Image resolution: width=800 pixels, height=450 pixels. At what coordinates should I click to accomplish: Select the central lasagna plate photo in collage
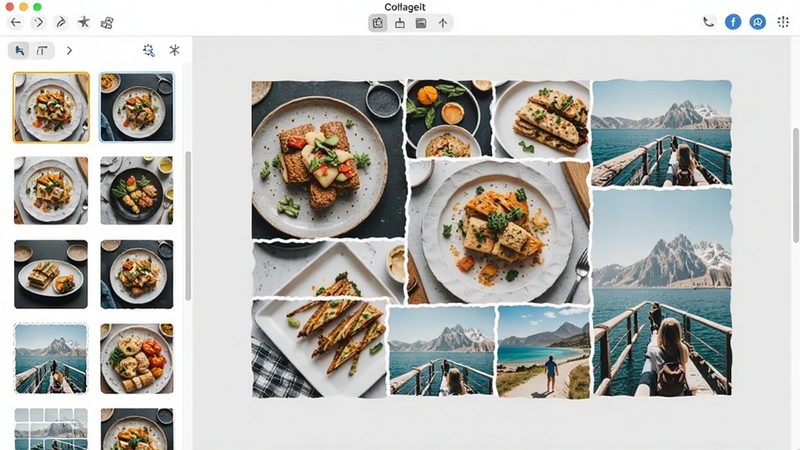pos(499,232)
